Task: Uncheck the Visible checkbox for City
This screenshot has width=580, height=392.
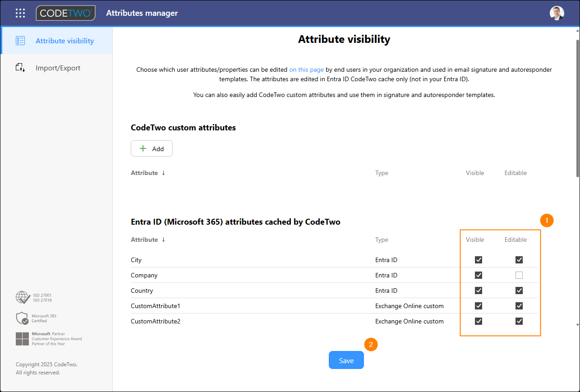Action: point(479,260)
